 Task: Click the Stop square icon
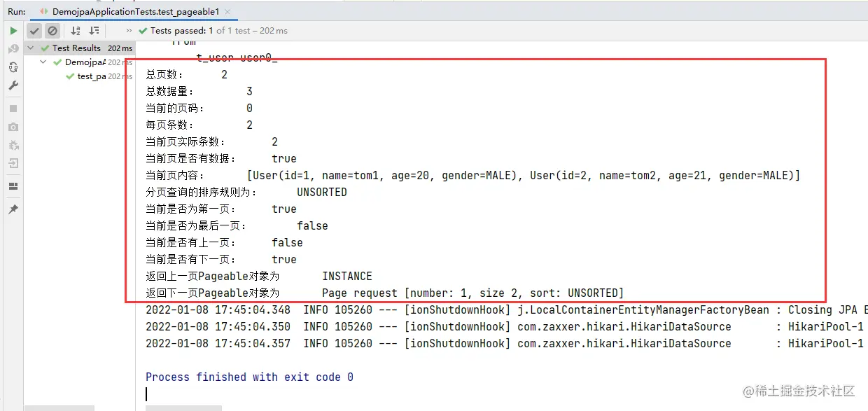tap(13, 109)
